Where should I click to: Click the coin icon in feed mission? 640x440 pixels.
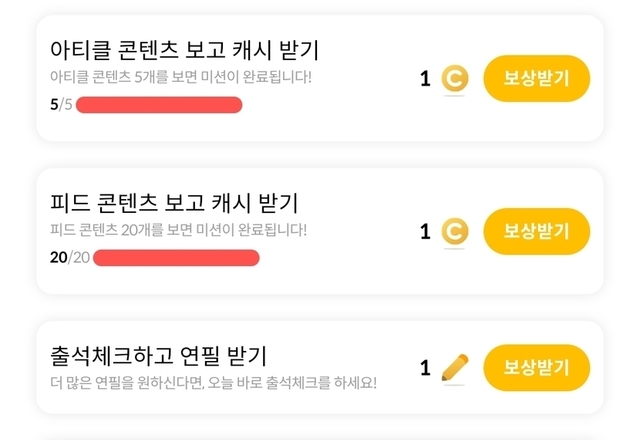(x=454, y=232)
